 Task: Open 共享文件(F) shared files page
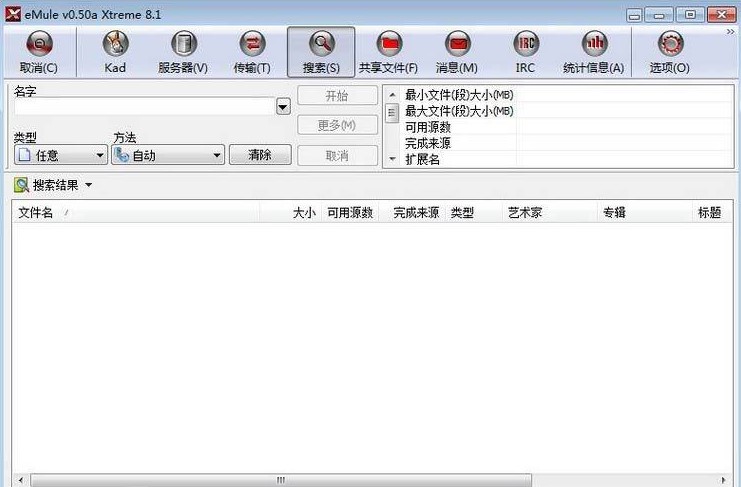[x=388, y=52]
